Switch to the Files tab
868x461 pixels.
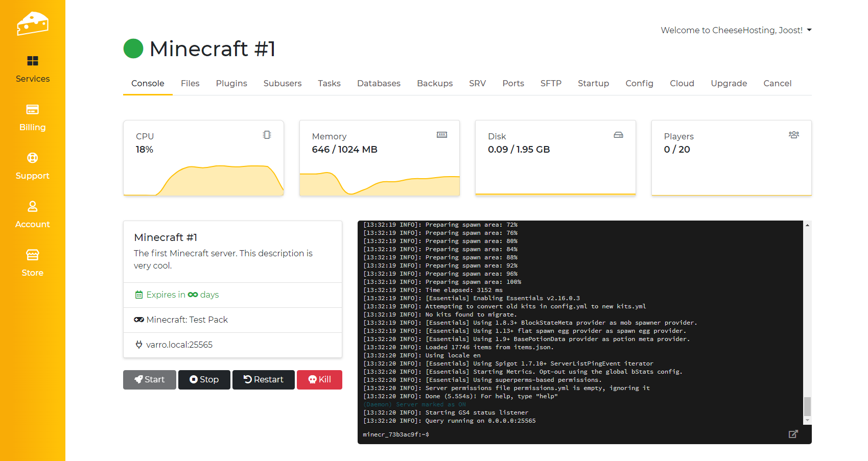coord(190,83)
